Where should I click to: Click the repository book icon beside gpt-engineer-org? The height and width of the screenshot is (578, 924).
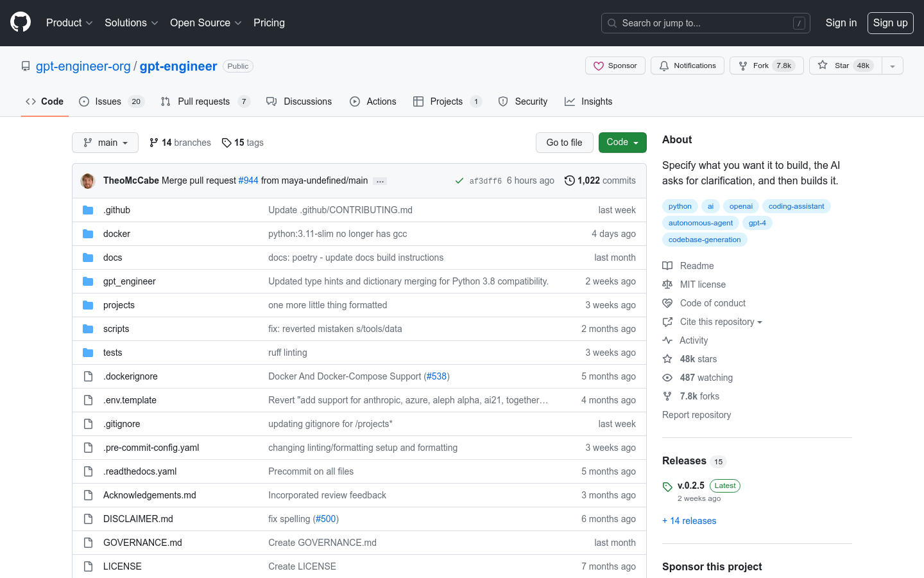[x=26, y=66]
